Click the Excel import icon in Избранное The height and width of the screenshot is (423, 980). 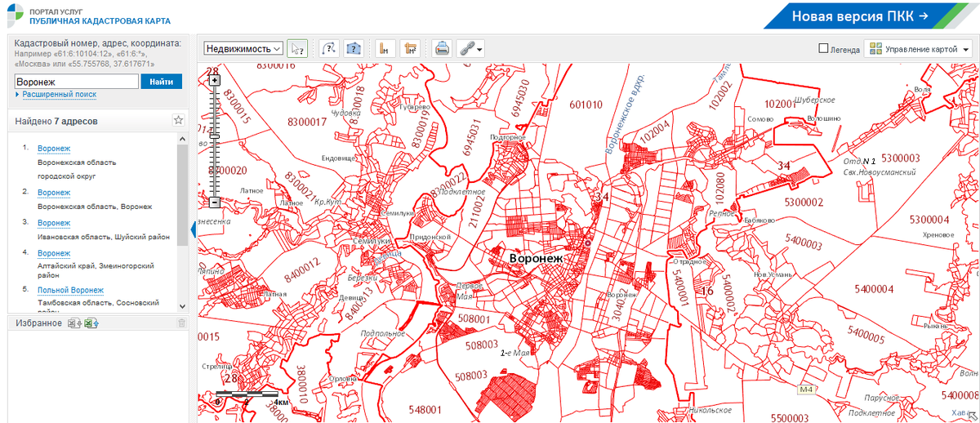[x=90, y=323]
